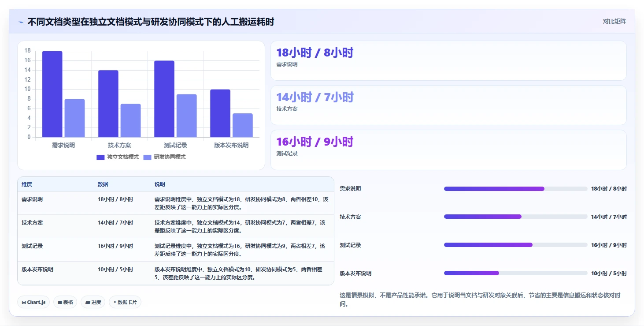Viewport: 644px width, 326px height.
Task: Click the 表格 chip
Action: (x=65, y=302)
